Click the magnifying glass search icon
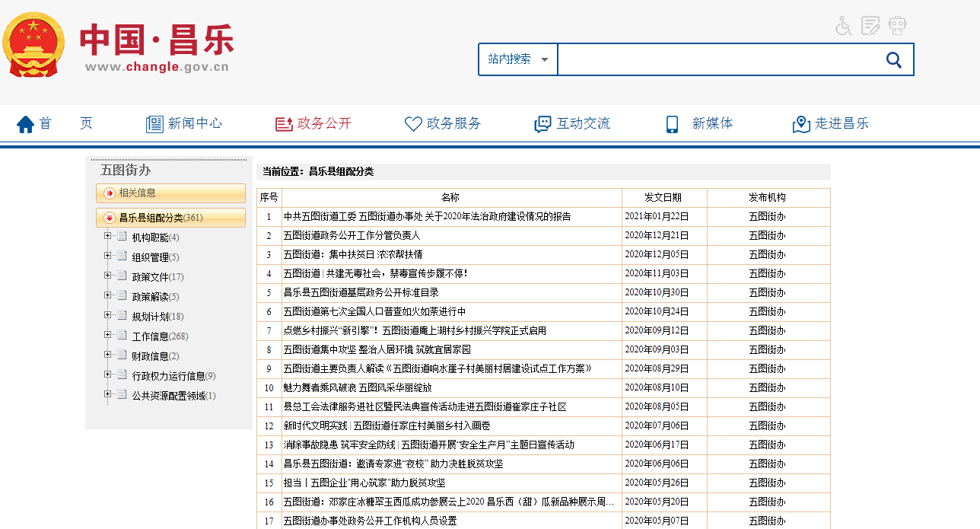 pos(894,59)
